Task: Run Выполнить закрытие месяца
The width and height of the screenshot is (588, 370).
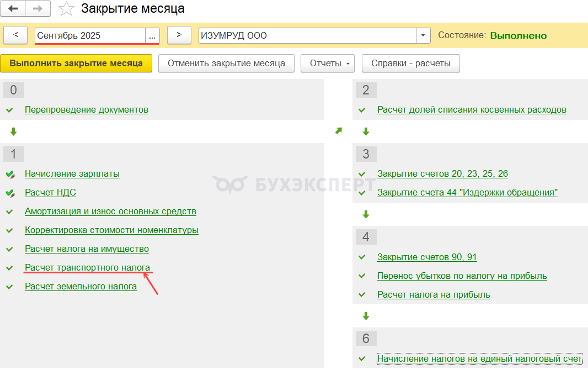Action: click(x=76, y=63)
